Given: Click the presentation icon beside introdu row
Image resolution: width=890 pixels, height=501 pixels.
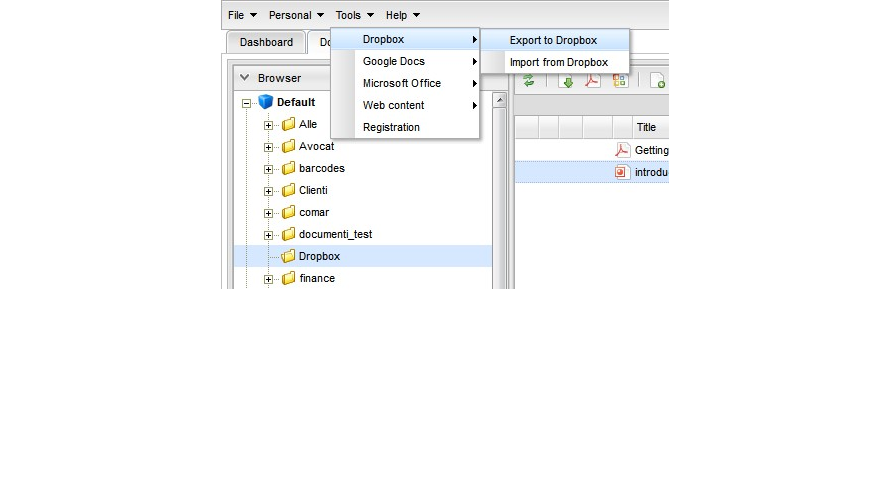Looking at the screenshot, I should tap(622, 172).
